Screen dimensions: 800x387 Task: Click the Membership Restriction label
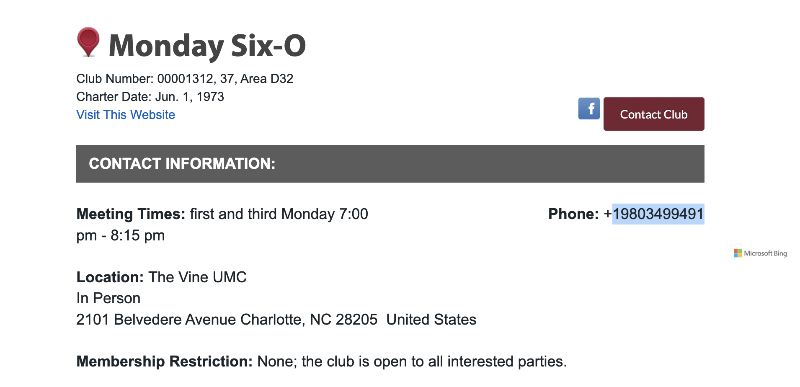164,362
